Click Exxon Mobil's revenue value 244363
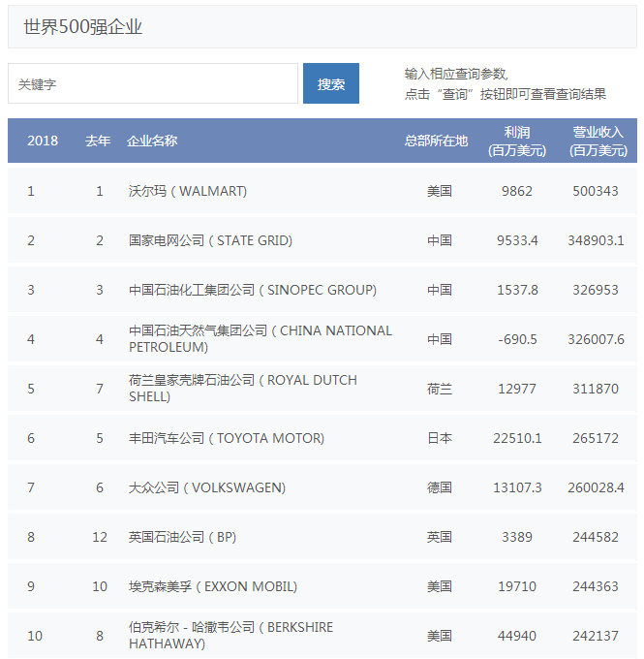Image resolution: width=644 pixels, height=659 pixels. (x=596, y=586)
